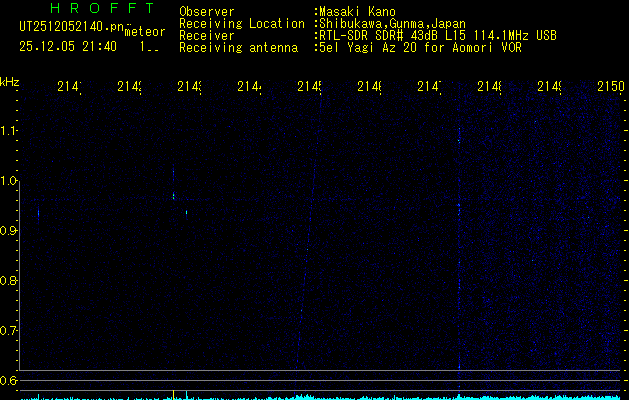Click the "Observer" field label
Screen dimensions: 629x400
[207, 12]
